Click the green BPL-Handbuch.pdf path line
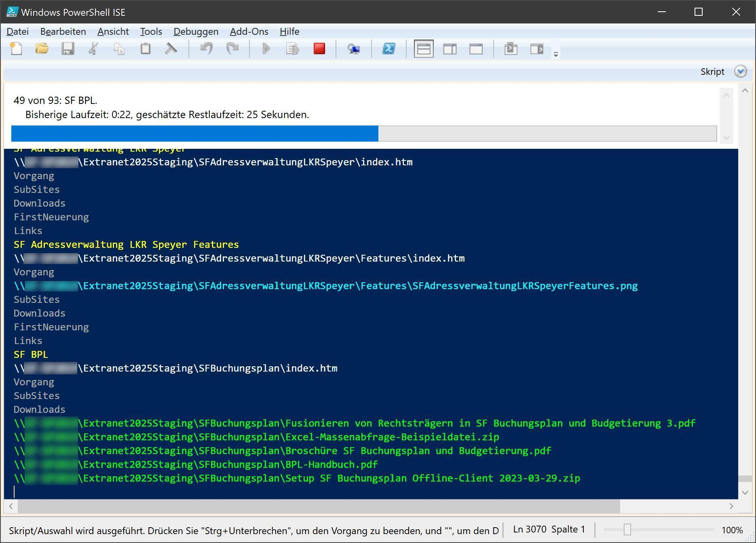The image size is (756, 543). (196, 465)
